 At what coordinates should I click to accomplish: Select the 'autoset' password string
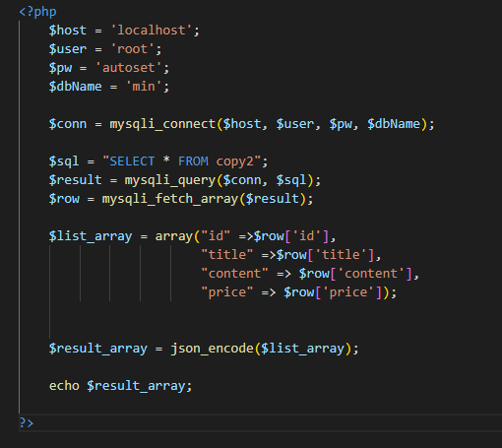pyautogui.click(x=129, y=68)
